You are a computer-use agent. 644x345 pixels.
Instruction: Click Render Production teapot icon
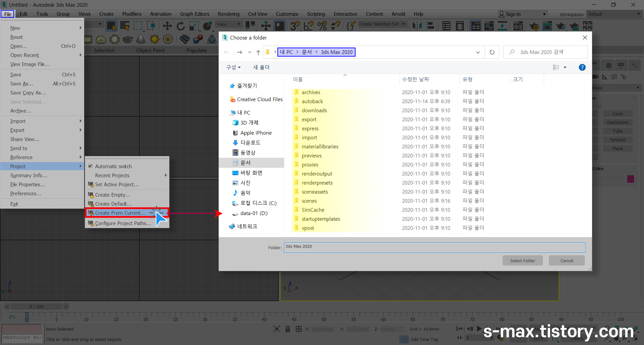click(561, 26)
